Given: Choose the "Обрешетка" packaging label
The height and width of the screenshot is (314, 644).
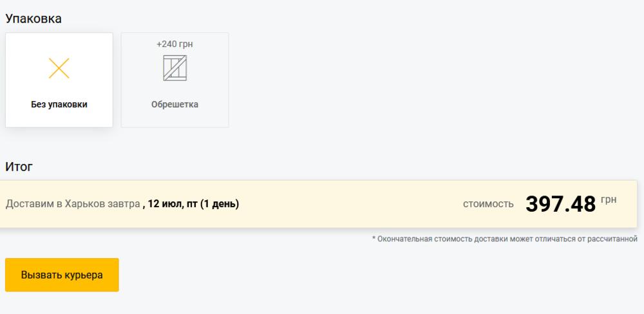Looking at the screenshot, I should (x=175, y=104).
